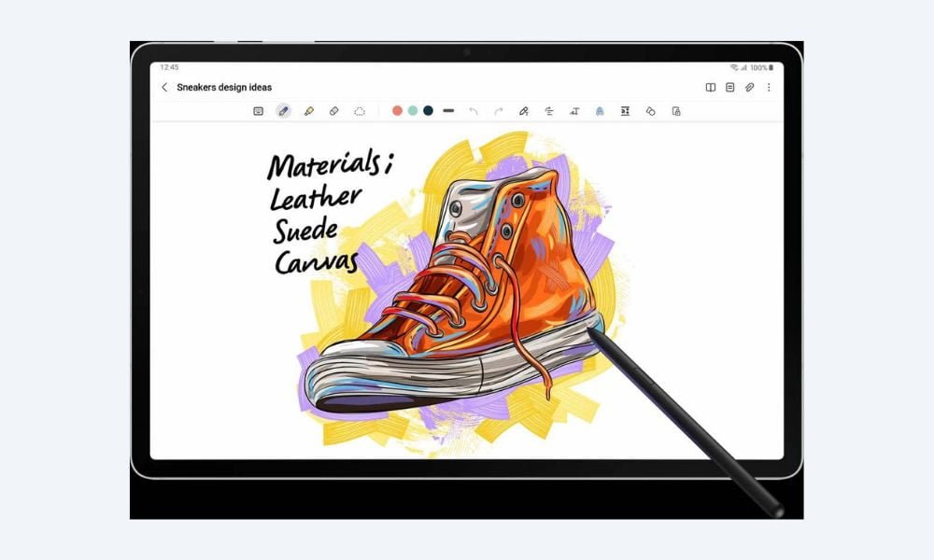The width and height of the screenshot is (934, 560).
Task: Select the pen drawing tool
Action: click(x=283, y=111)
